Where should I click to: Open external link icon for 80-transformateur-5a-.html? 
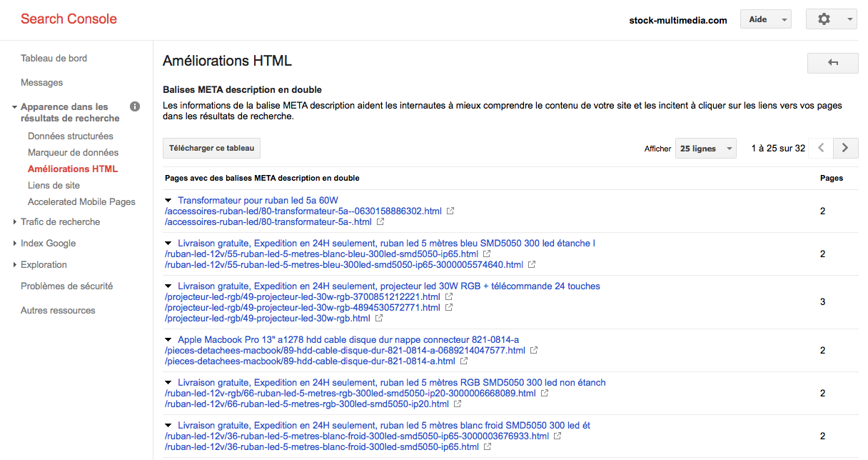pos(380,222)
